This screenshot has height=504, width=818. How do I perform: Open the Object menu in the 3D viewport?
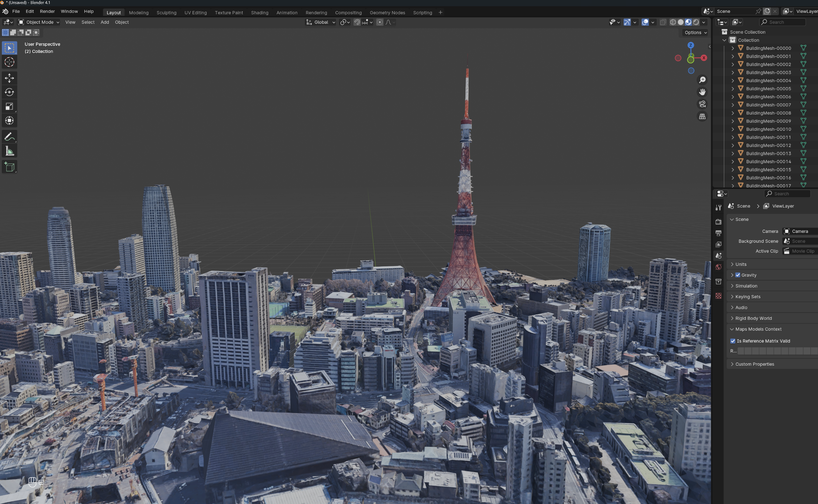[x=122, y=22]
